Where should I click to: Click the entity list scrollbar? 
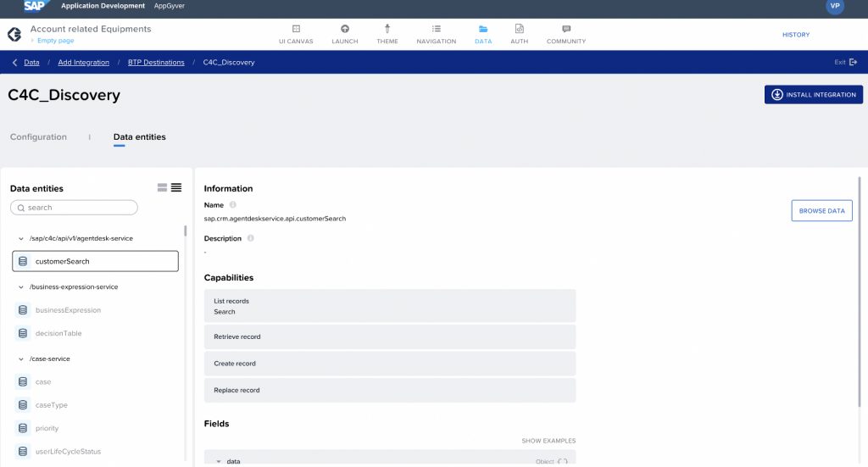tap(185, 231)
